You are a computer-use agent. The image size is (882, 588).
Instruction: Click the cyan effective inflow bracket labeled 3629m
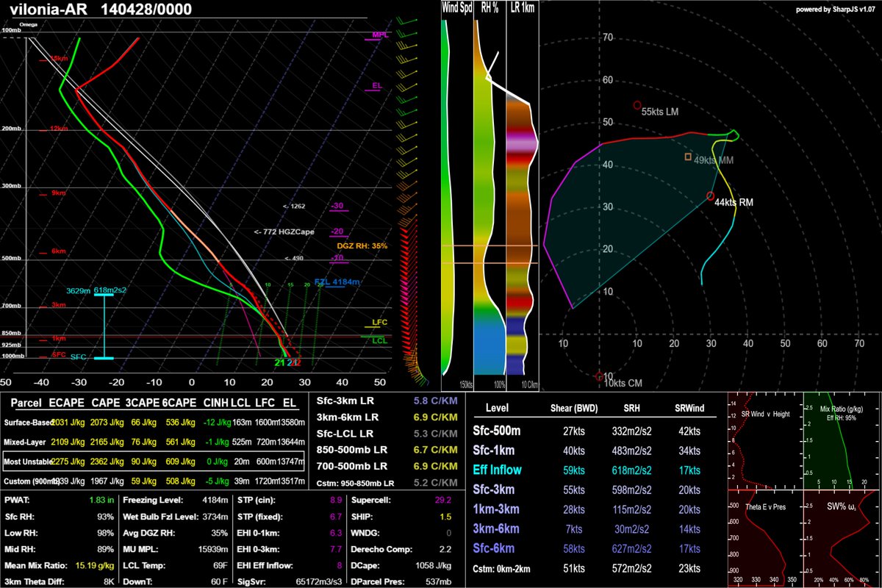[x=104, y=325]
